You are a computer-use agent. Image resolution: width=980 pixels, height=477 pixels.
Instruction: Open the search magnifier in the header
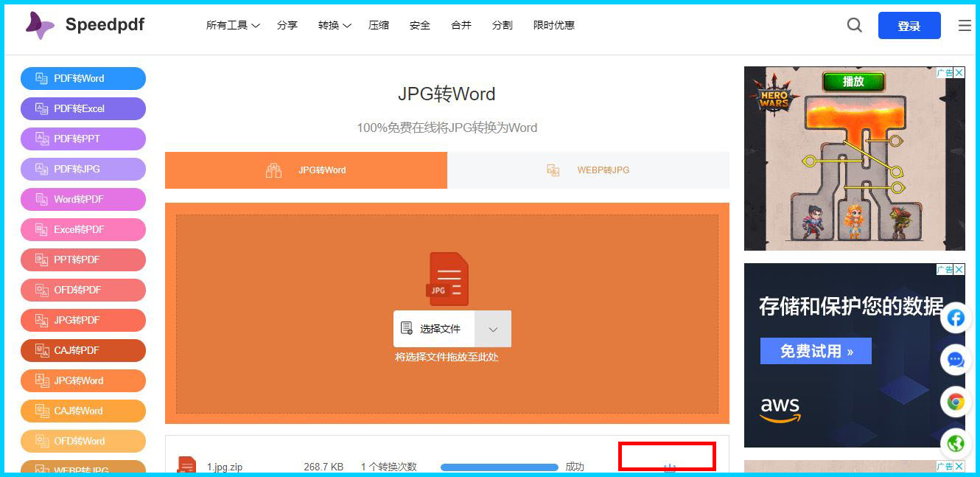coord(854,24)
